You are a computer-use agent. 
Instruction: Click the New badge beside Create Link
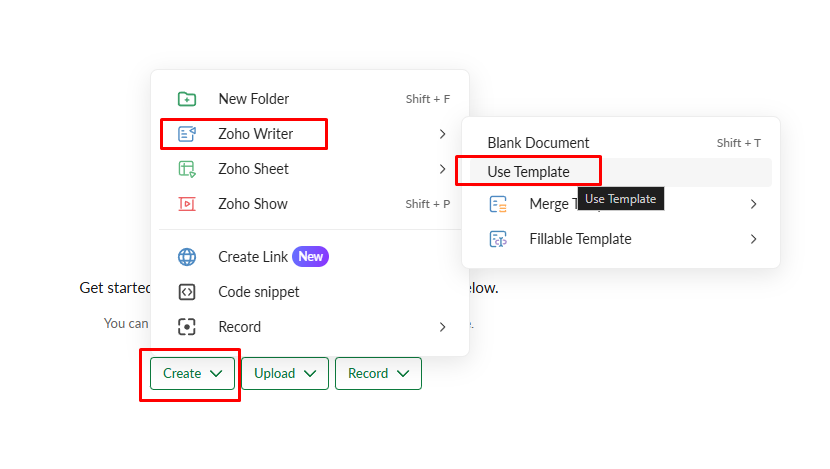pos(311,257)
